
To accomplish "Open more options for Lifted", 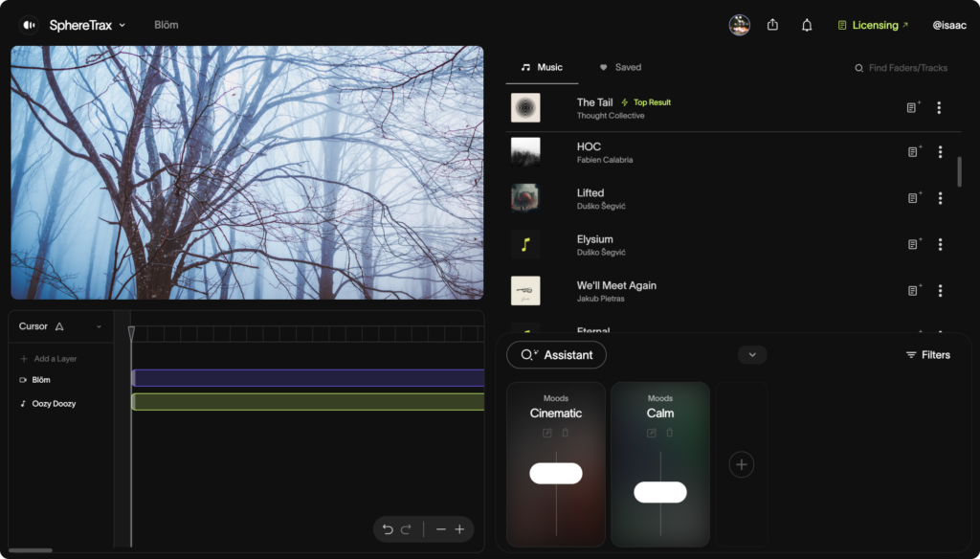I will click(x=940, y=198).
